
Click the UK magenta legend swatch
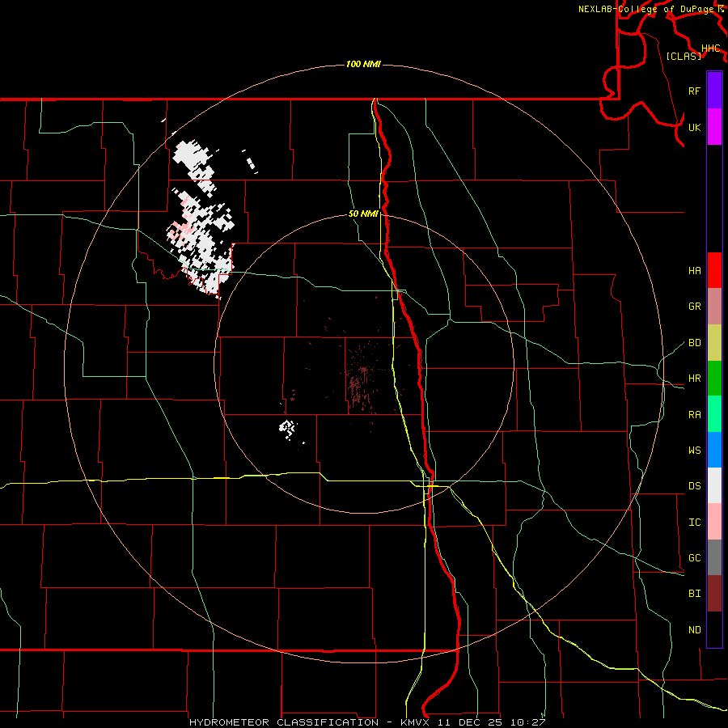714,127
